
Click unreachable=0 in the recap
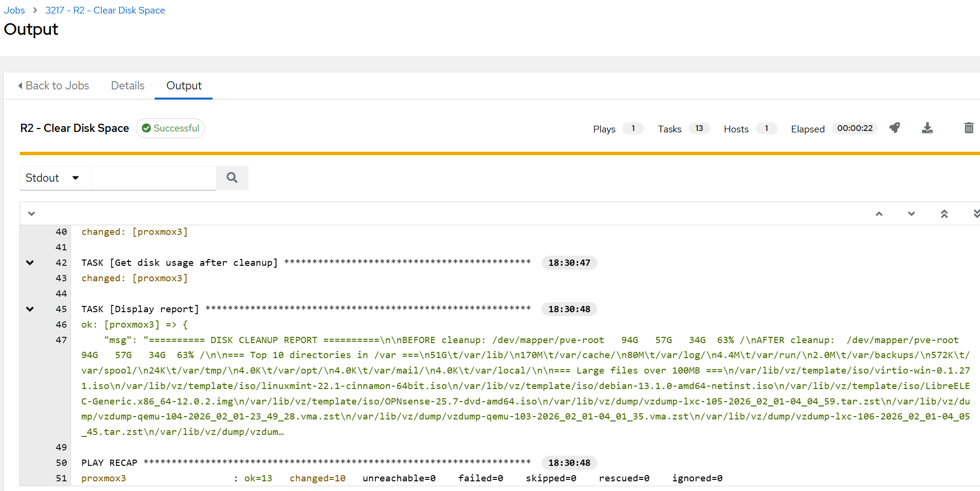click(x=399, y=478)
